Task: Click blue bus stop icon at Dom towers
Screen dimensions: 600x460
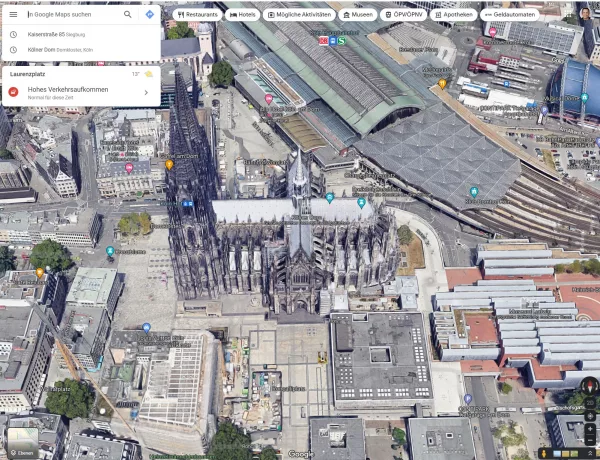Action: point(188,204)
